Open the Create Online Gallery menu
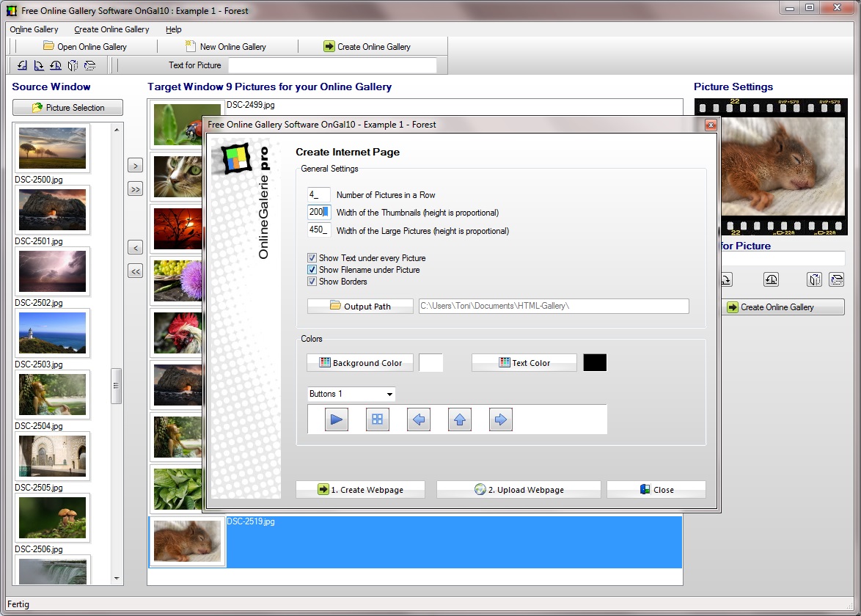 click(111, 29)
